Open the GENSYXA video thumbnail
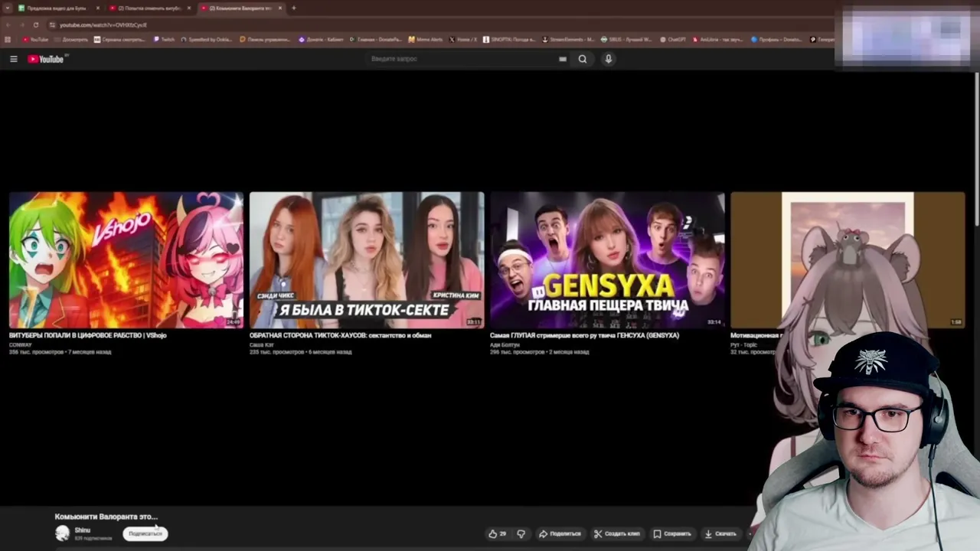This screenshot has width=980, height=551. (x=607, y=260)
